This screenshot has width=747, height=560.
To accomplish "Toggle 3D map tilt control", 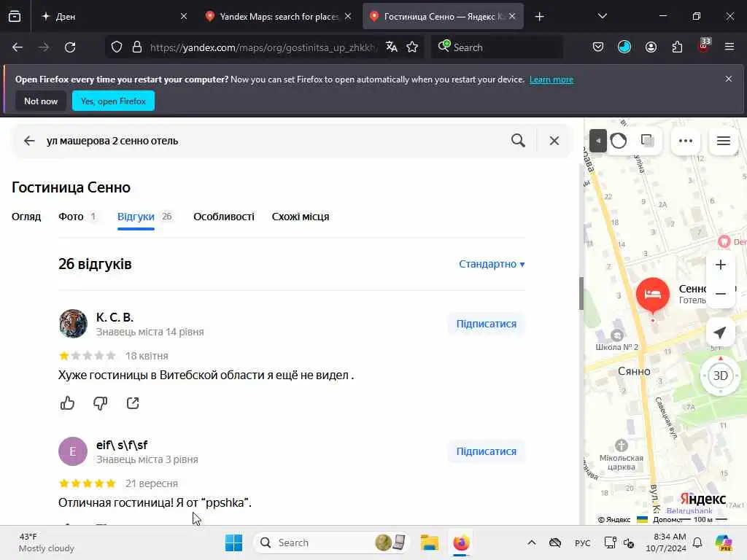I will tap(720, 376).
